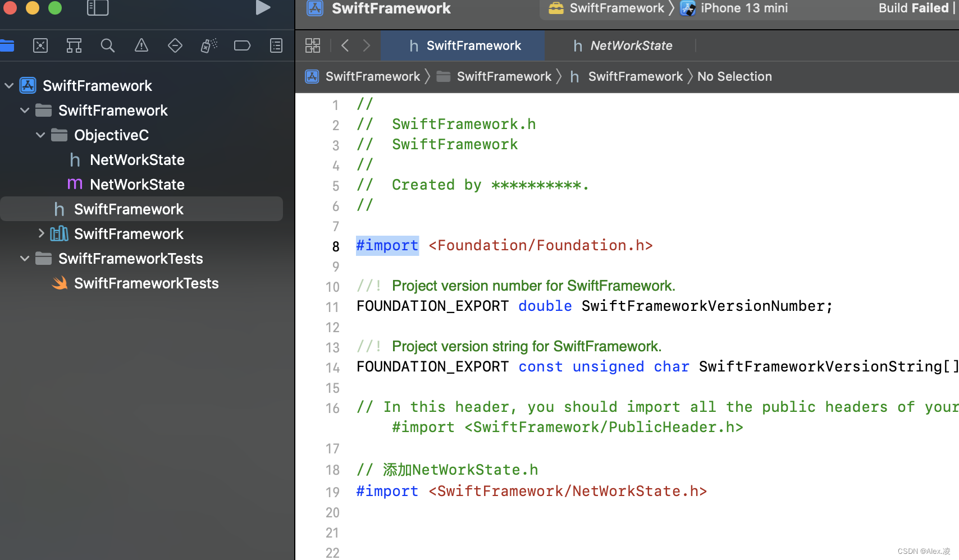Click the 'Created by' comment line
Image resolution: width=959 pixels, height=560 pixels.
[x=473, y=185]
